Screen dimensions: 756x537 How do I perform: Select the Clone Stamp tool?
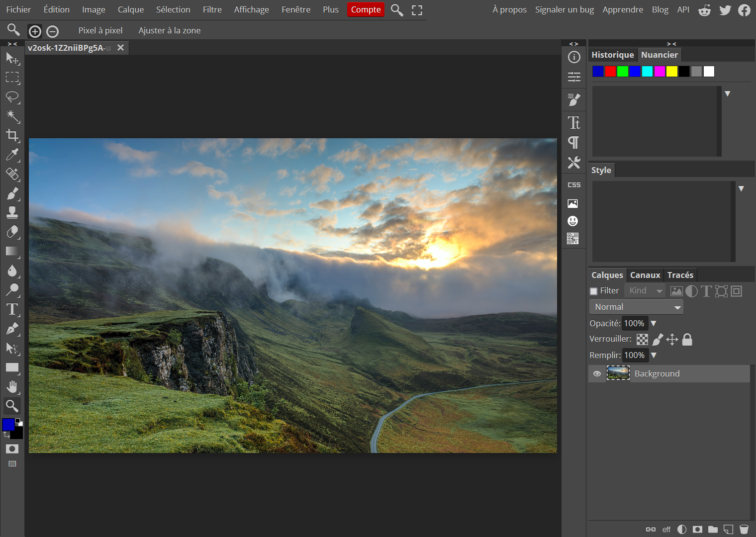click(x=12, y=212)
